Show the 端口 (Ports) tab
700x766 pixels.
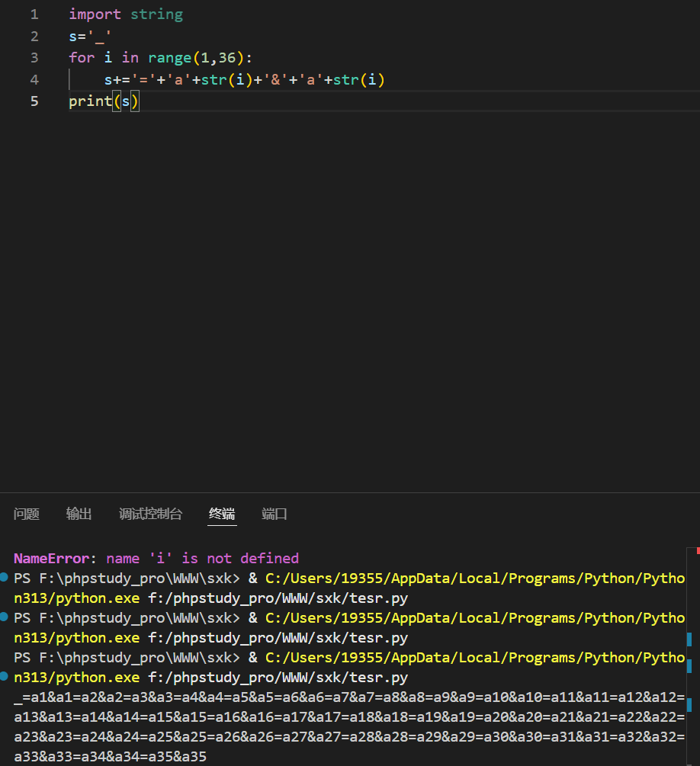coord(275,514)
